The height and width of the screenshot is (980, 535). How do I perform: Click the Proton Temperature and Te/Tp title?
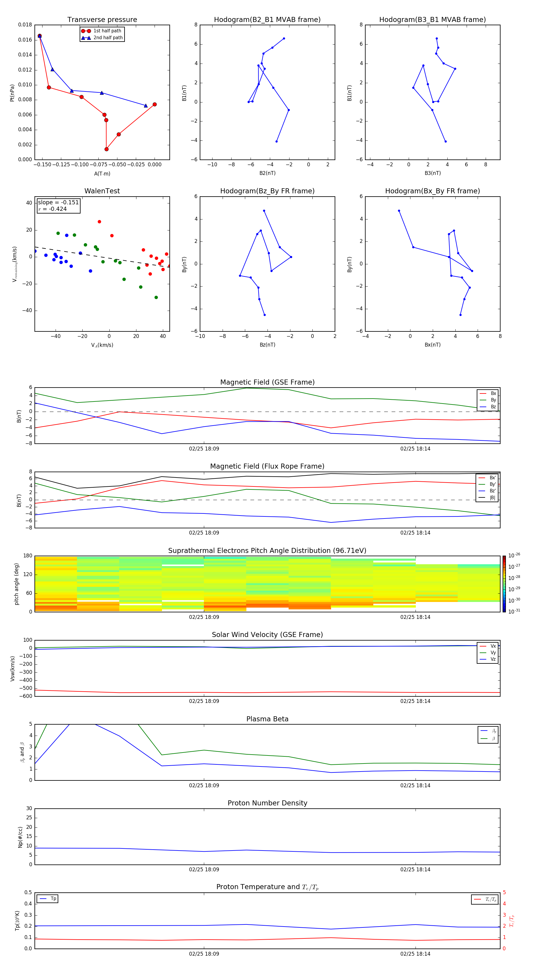point(267,887)
